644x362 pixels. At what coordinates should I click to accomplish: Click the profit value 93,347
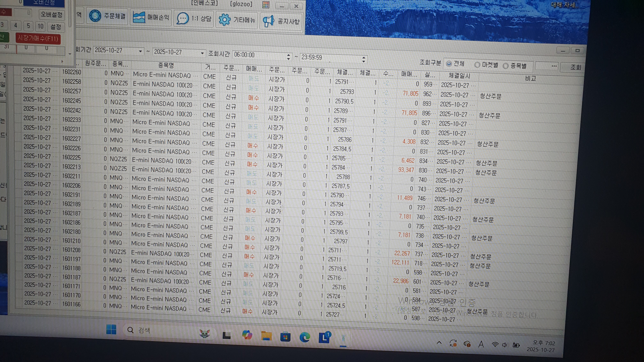point(406,170)
